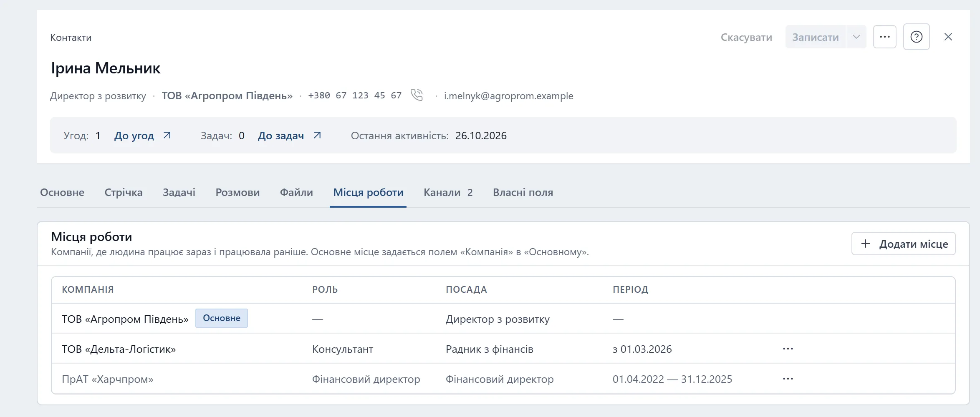
Task: Open row menu for ПрАТ «Харчпром»
Action: pyautogui.click(x=788, y=379)
